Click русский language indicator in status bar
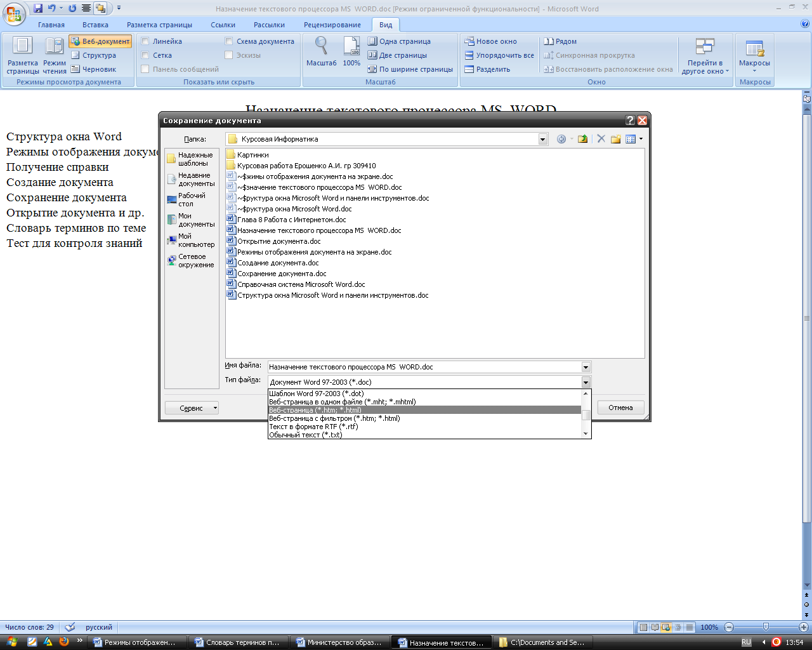The width and height of the screenshot is (812, 650). [99, 627]
